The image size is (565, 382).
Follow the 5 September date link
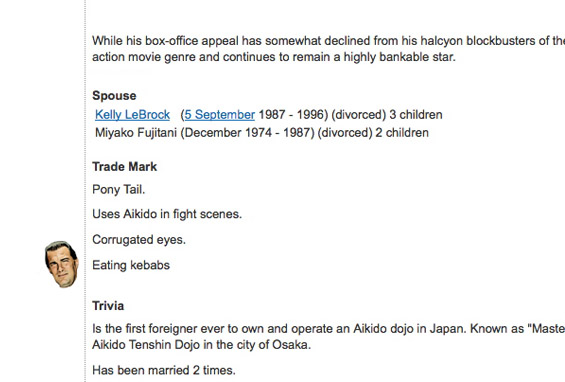[x=220, y=115]
